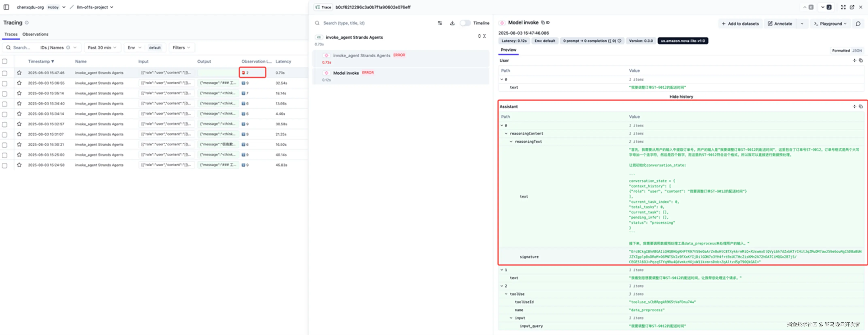This screenshot has width=868, height=335.
Task: Open the Filters dropdown
Action: [181, 48]
